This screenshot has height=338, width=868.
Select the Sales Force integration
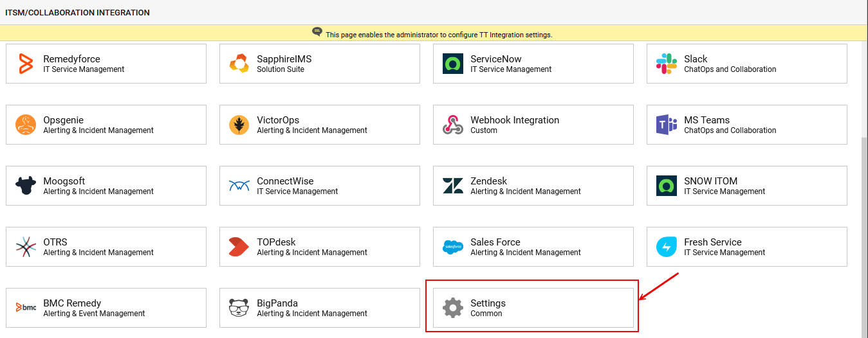click(533, 247)
